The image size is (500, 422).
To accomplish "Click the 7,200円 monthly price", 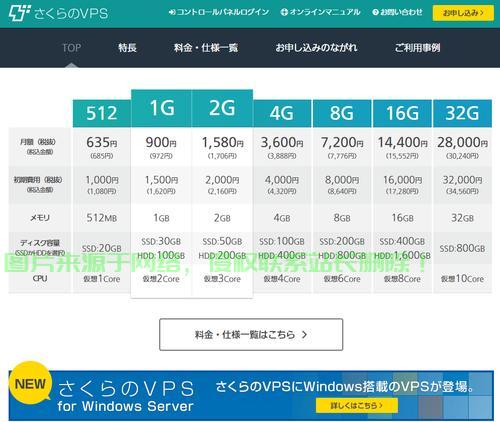I will [342, 143].
